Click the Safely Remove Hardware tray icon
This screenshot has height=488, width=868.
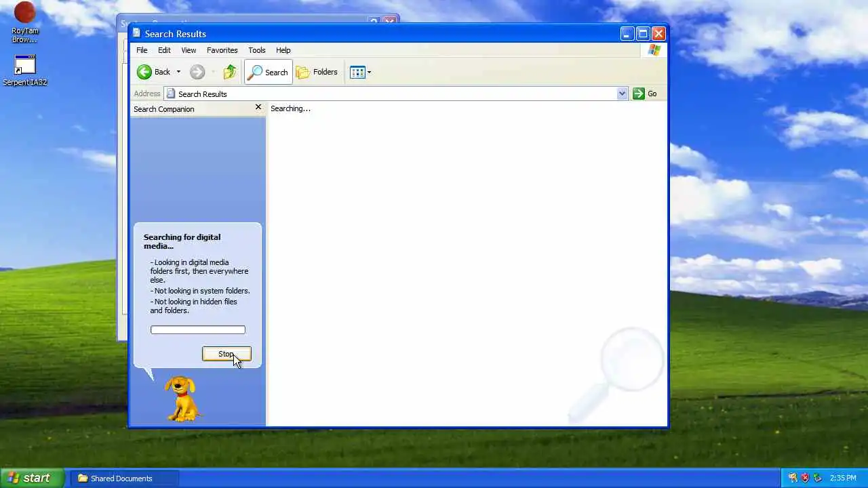point(817,478)
